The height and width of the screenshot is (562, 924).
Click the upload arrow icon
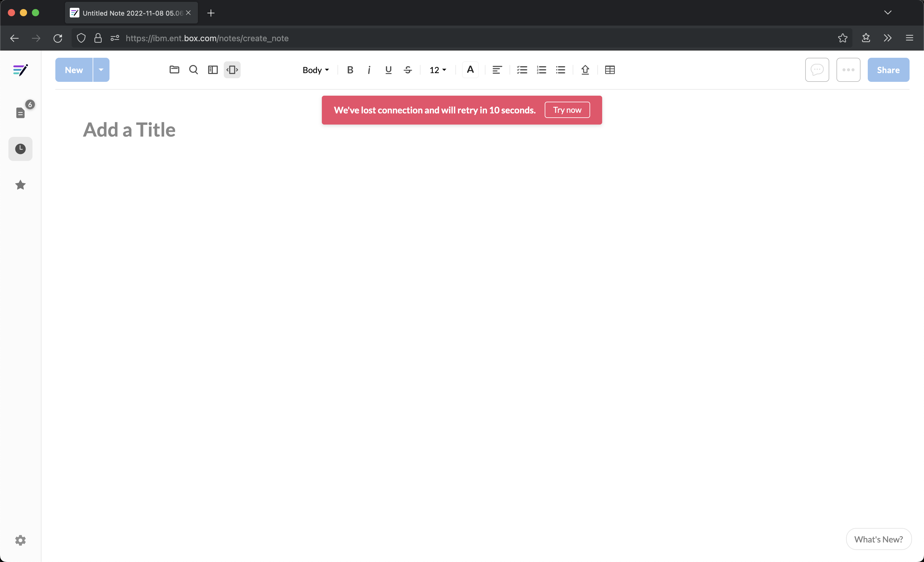[585, 70]
